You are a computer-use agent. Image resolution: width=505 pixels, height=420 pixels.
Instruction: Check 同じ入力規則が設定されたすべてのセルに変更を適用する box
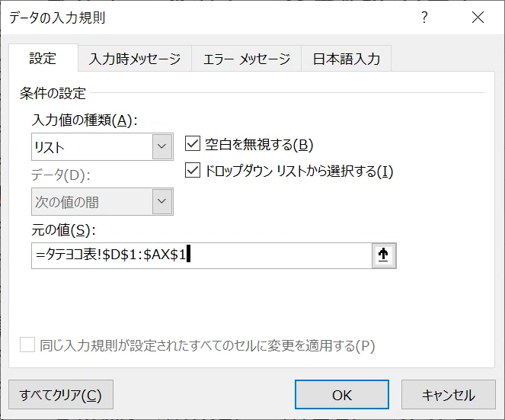27,345
